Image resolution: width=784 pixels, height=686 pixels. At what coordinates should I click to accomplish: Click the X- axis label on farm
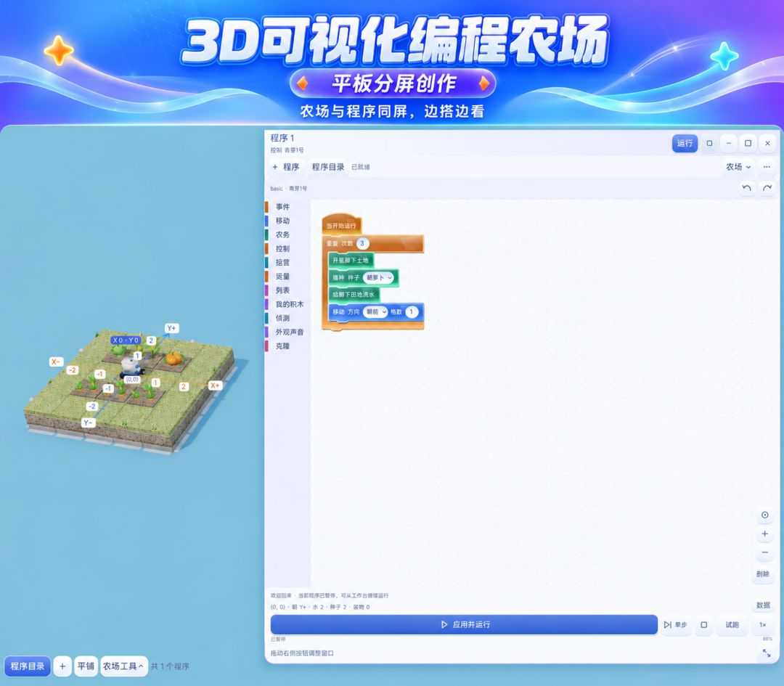coord(56,362)
